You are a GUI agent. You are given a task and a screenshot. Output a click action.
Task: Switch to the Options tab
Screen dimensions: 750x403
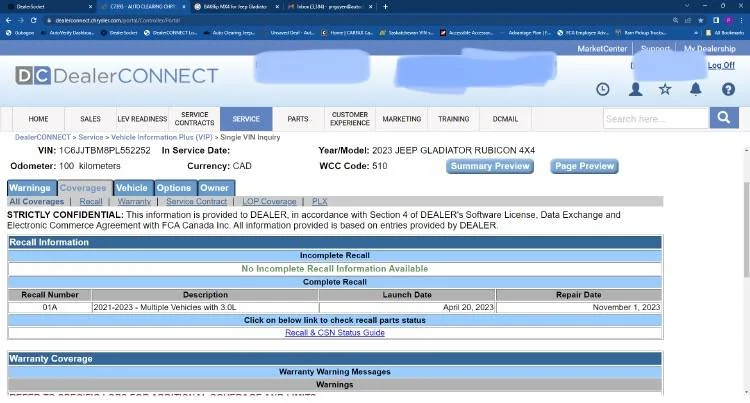(174, 188)
